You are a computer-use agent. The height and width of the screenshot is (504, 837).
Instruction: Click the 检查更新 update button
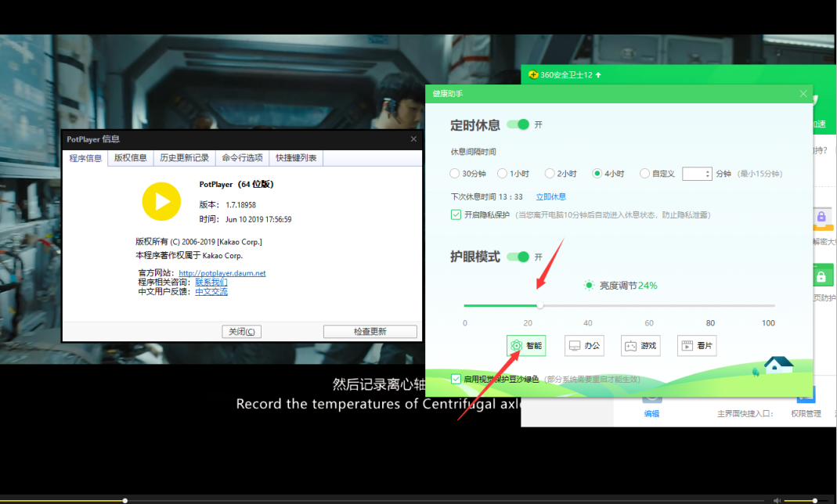point(370,330)
